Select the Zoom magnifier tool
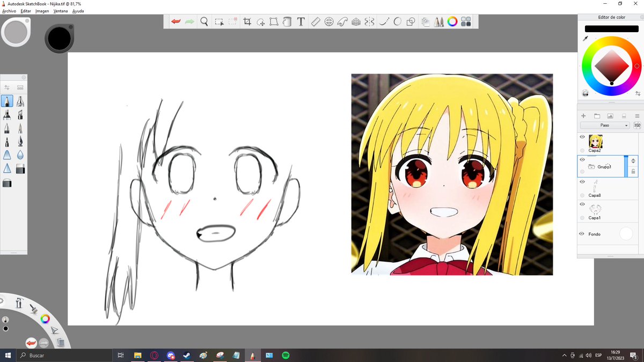 pyautogui.click(x=204, y=21)
